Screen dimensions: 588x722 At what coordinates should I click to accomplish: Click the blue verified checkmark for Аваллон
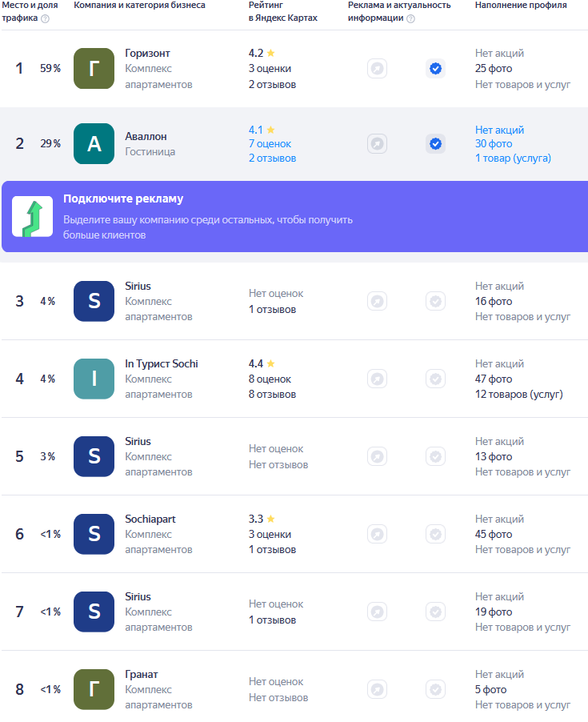(435, 144)
